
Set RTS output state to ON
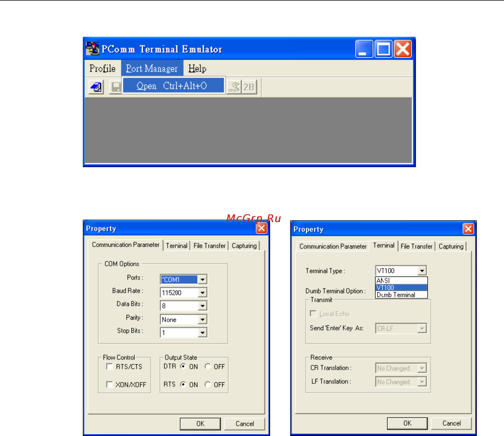tap(183, 384)
